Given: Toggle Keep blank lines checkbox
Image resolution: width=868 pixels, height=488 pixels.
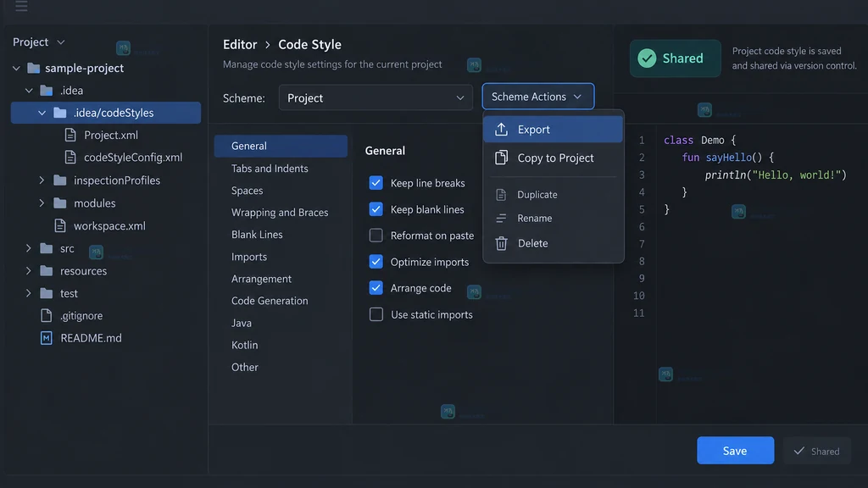Looking at the screenshot, I should coord(376,209).
